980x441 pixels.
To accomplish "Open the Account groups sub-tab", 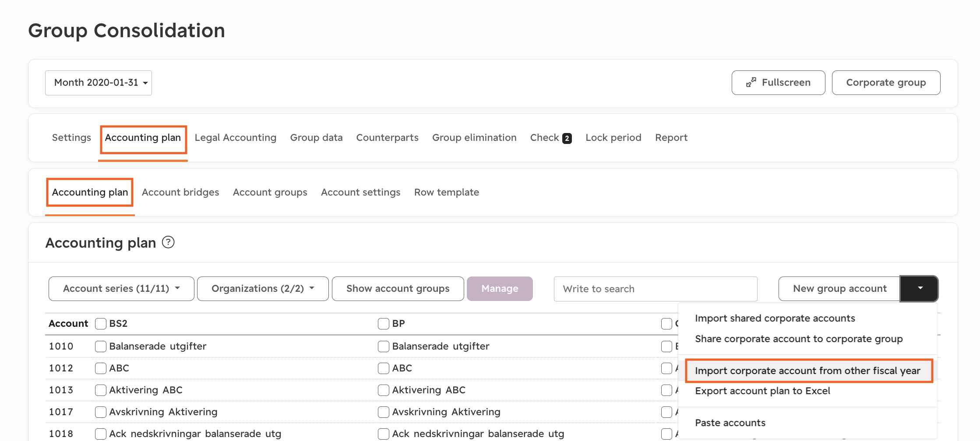I will tap(270, 192).
